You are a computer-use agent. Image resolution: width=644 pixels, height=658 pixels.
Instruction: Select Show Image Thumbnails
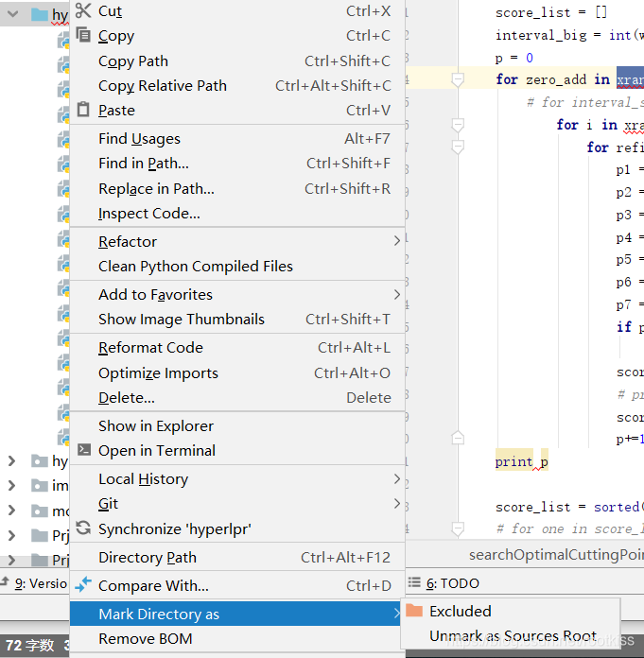click(237, 320)
